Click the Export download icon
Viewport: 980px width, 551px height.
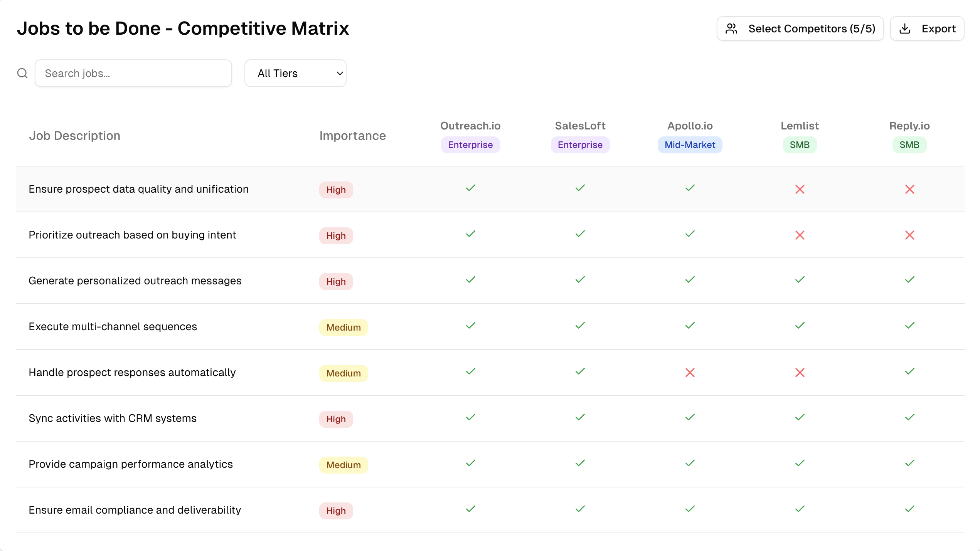pos(905,29)
